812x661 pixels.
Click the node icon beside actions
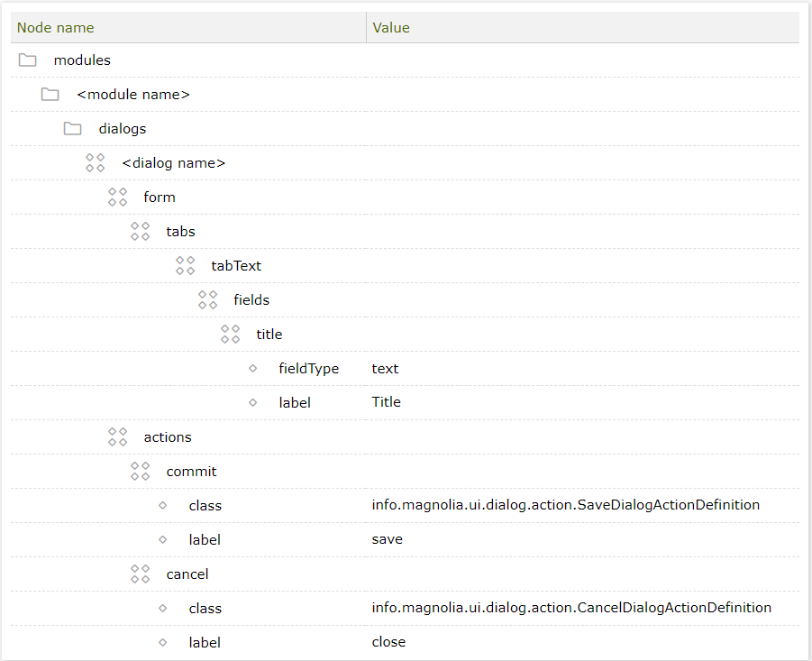[x=117, y=436]
